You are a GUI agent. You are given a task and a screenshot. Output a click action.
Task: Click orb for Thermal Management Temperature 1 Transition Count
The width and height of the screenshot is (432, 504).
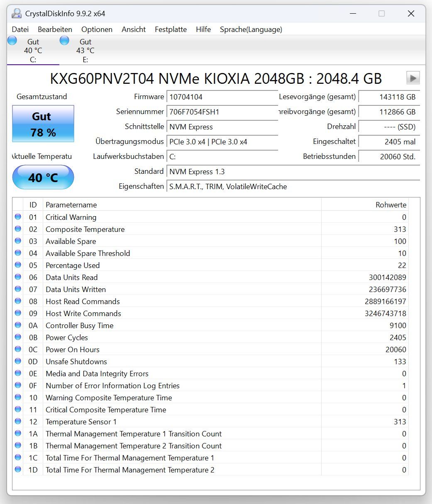pyautogui.click(x=18, y=433)
